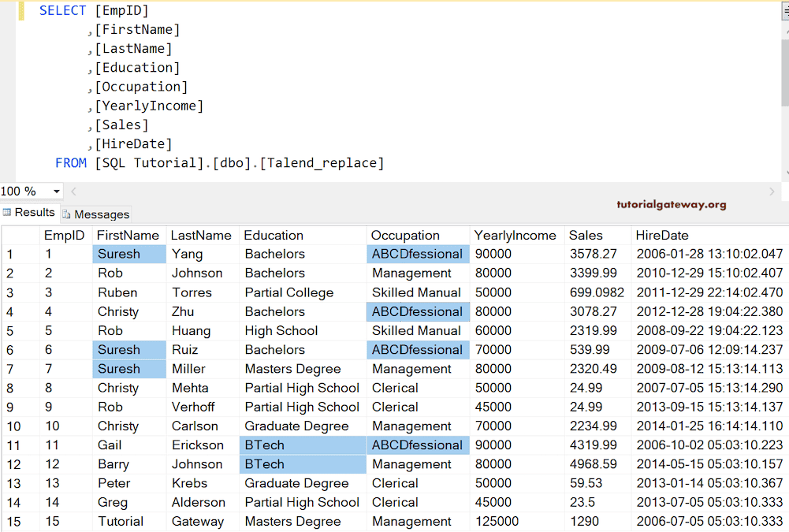Select the EmpID column header
This screenshot has height=532, width=789.
[65, 235]
